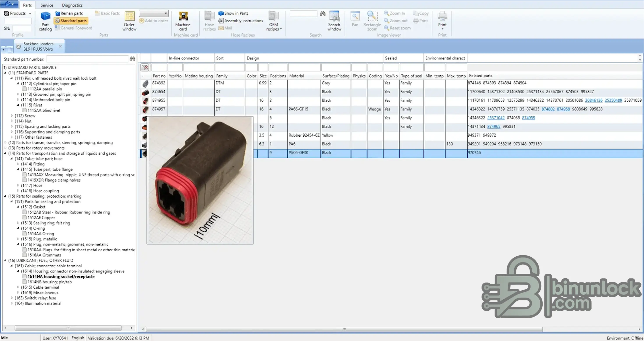644x341 pixels.
Task: Search standard part number with binoculars
Action: [x=132, y=59]
